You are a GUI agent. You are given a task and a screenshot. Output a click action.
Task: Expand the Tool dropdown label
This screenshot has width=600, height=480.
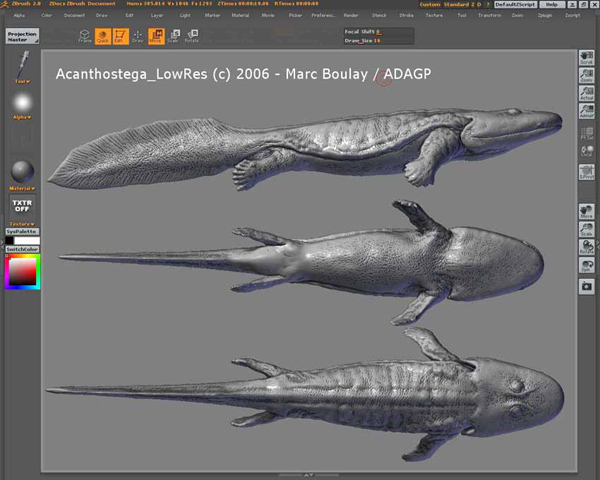pyautogui.click(x=22, y=82)
